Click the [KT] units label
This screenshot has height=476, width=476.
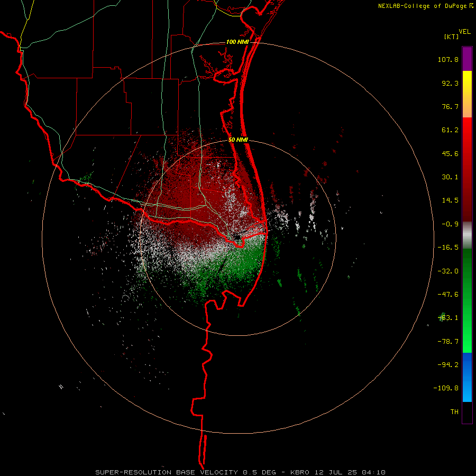click(451, 36)
